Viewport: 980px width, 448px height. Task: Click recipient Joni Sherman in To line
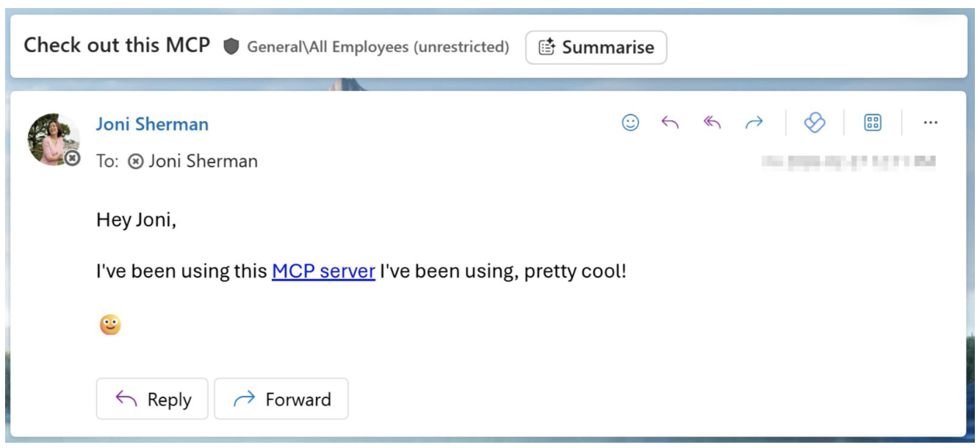tap(203, 162)
